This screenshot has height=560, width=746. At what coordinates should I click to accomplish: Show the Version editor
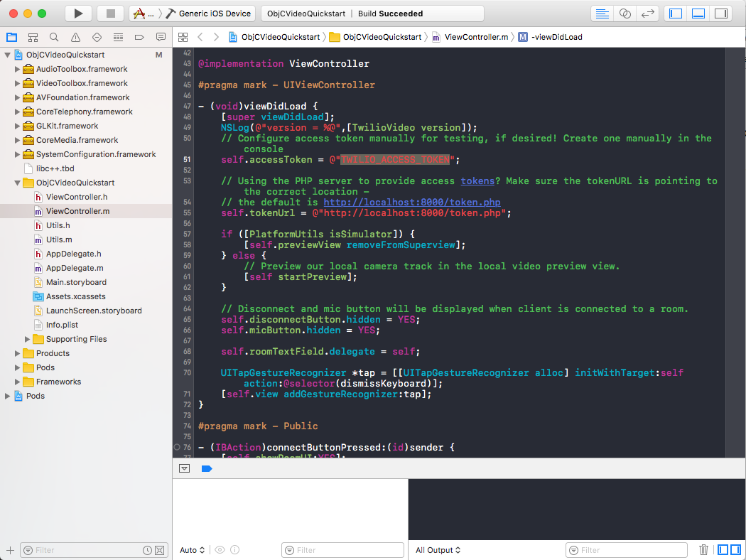(647, 14)
